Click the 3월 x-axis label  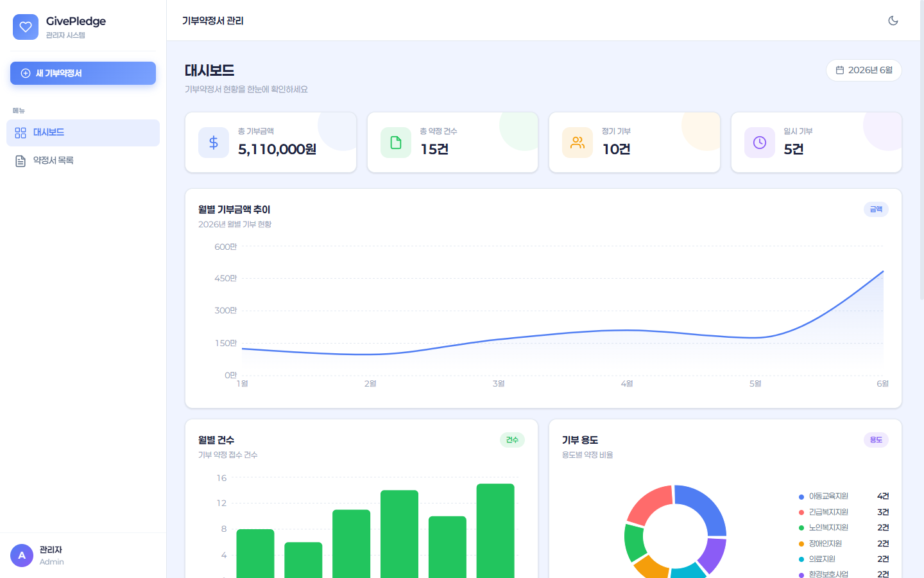[x=499, y=383]
